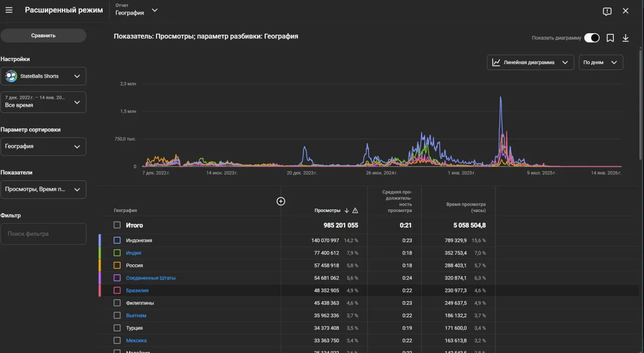
Task: Add a metric with plus circle icon
Action: coord(281,201)
